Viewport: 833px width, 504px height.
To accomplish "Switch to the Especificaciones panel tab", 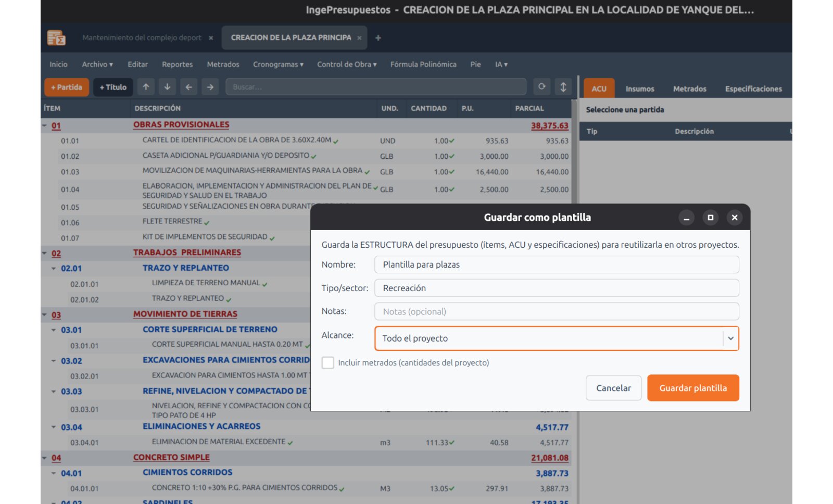I will (753, 89).
